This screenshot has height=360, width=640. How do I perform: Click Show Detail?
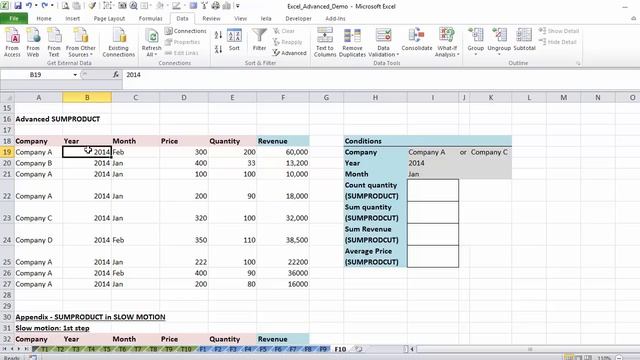[559, 31]
